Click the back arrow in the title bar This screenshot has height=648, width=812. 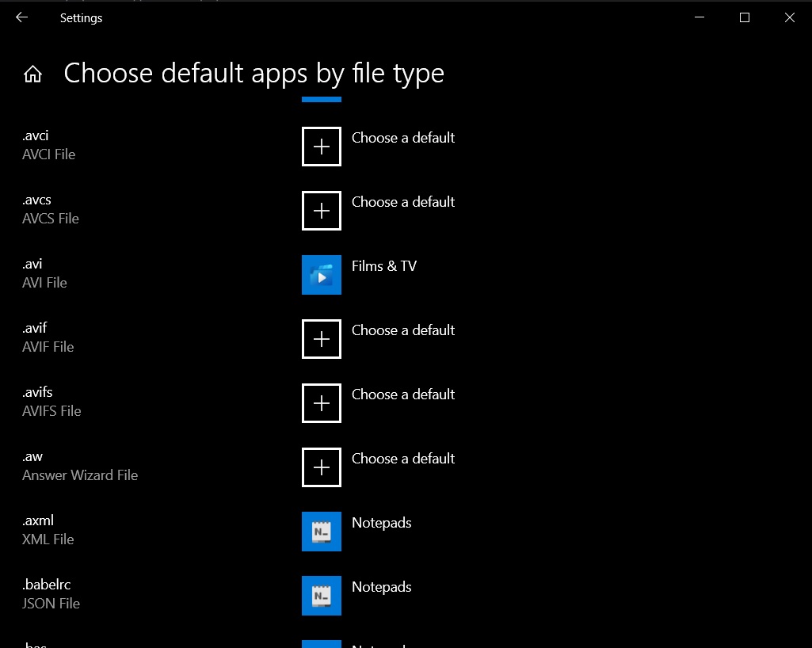pos(21,17)
